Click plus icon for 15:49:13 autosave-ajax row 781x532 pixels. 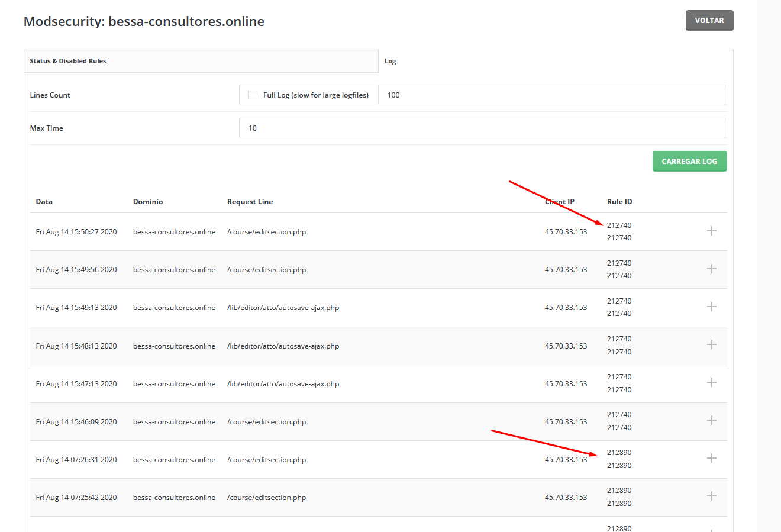click(x=711, y=307)
